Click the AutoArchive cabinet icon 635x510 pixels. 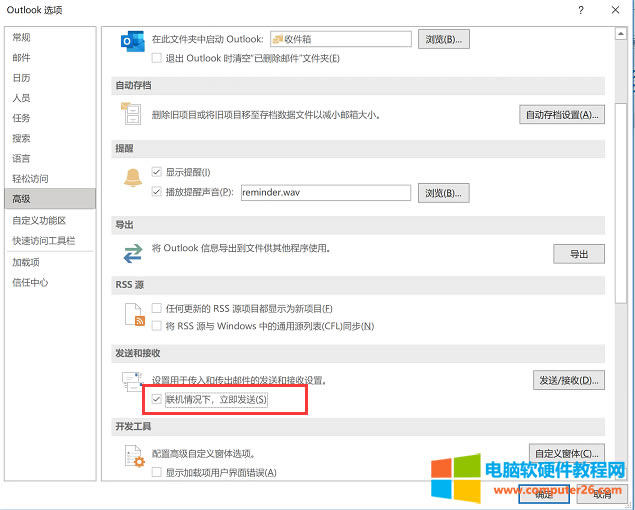(131, 113)
